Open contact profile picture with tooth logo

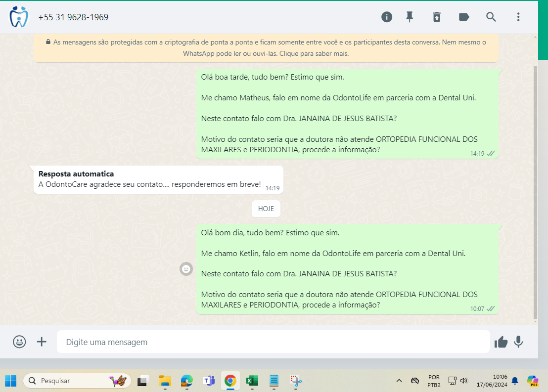click(x=18, y=17)
